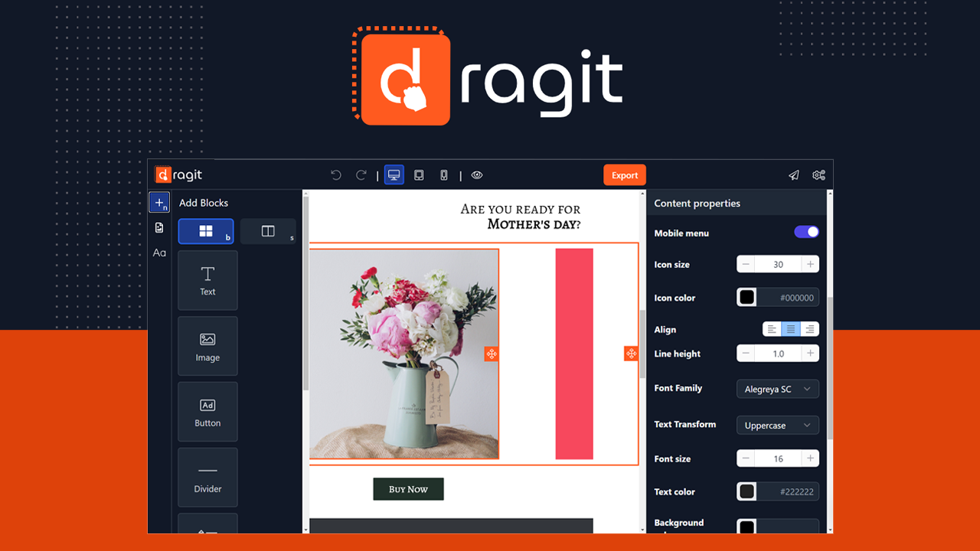Screen dimensions: 980x551
Task: Open the Background color swatch
Action: pyautogui.click(x=746, y=527)
